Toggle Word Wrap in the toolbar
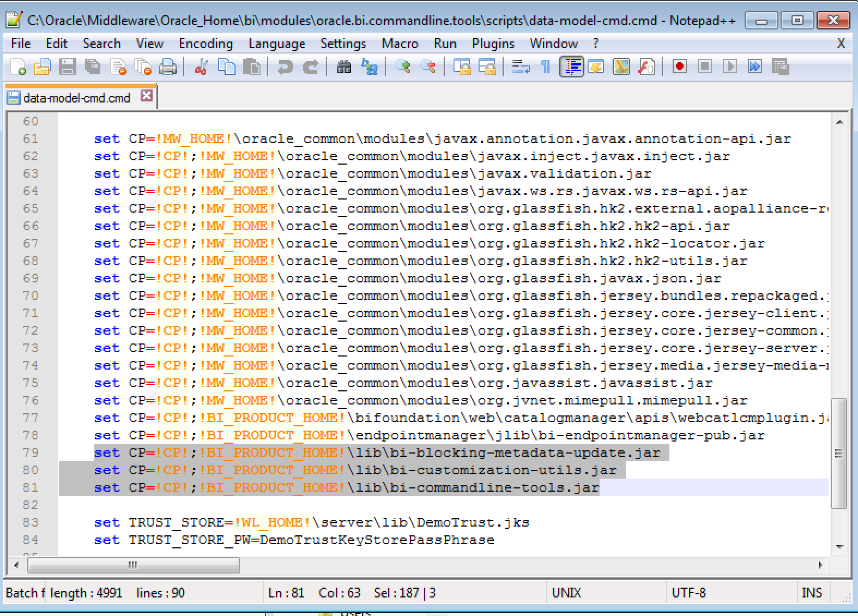 [521, 67]
